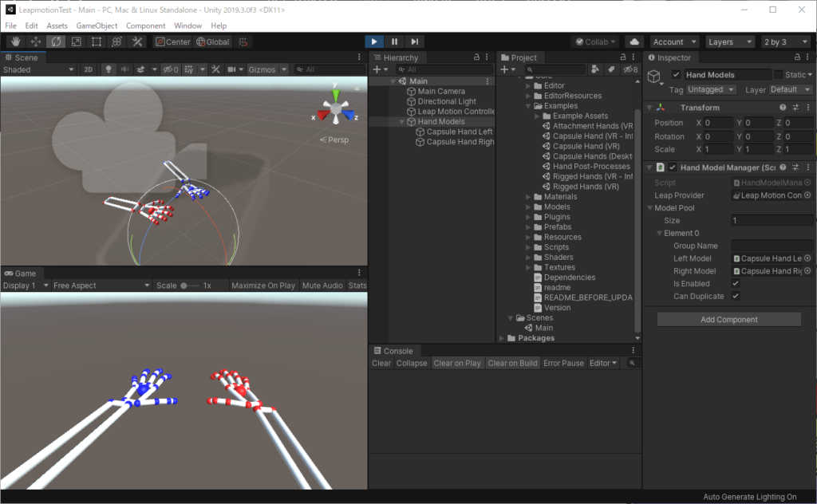Screen dimensions: 817x504
Task: Collapse Hand Models in Hierarchy
Action: (402, 121)
